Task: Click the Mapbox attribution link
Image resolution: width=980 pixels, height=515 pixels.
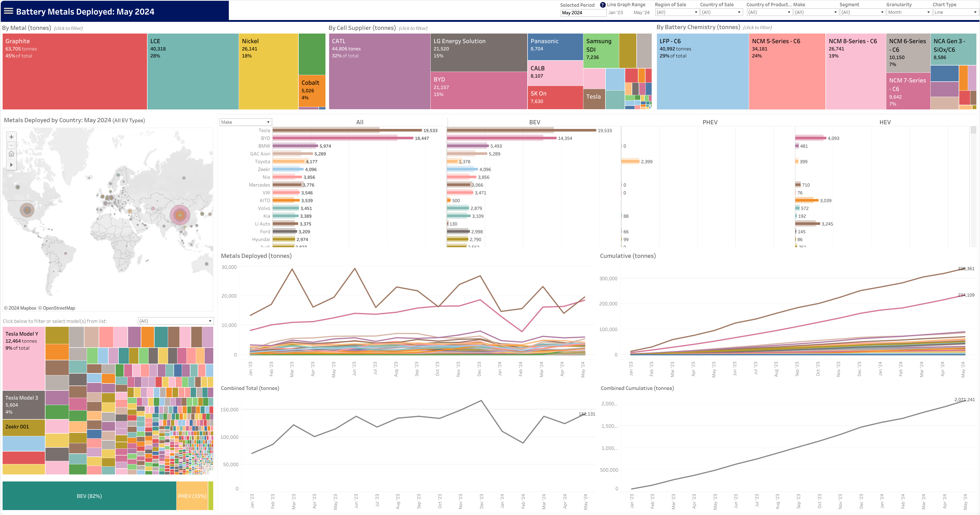Action: (20, 308)
